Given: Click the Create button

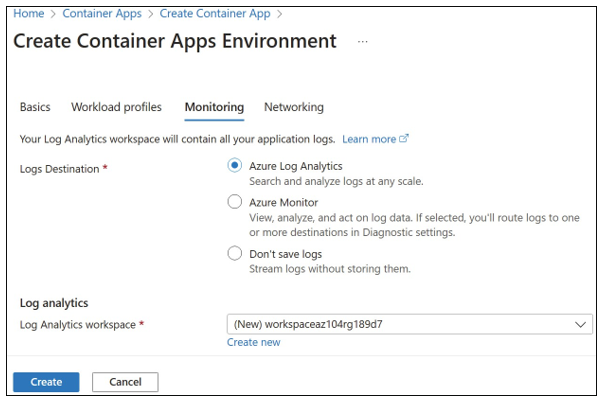Looking at the screenshot, I should tap(46, 382).
